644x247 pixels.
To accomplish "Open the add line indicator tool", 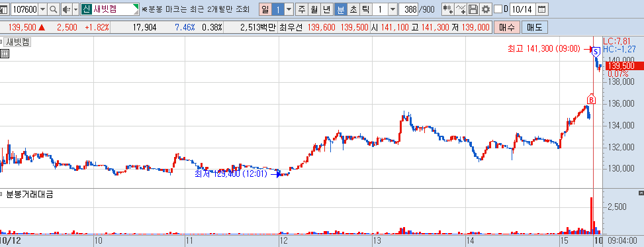I will tap(461, 9).
